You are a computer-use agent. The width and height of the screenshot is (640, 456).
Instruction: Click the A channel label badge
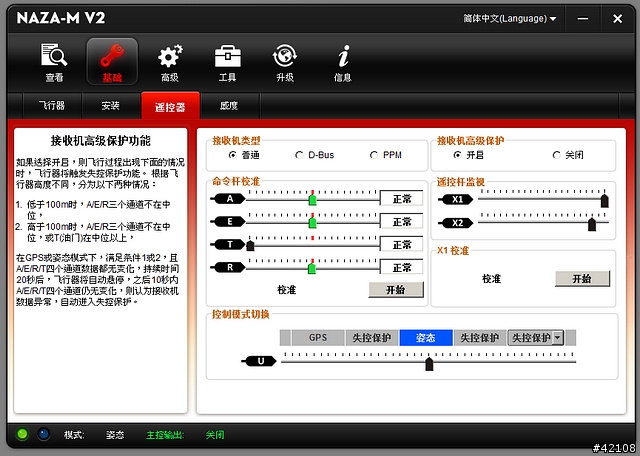coord(229,199)
